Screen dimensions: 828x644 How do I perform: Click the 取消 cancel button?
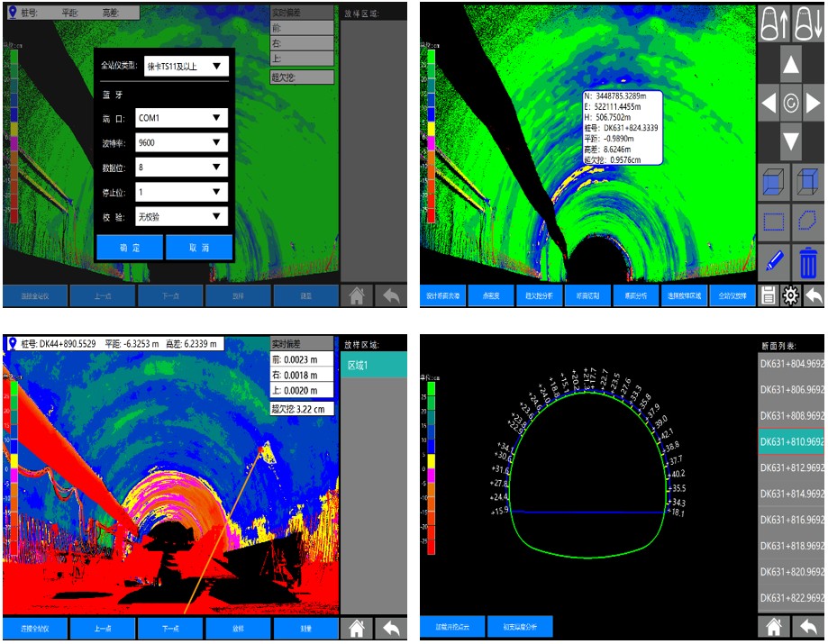tap(199, 248)
